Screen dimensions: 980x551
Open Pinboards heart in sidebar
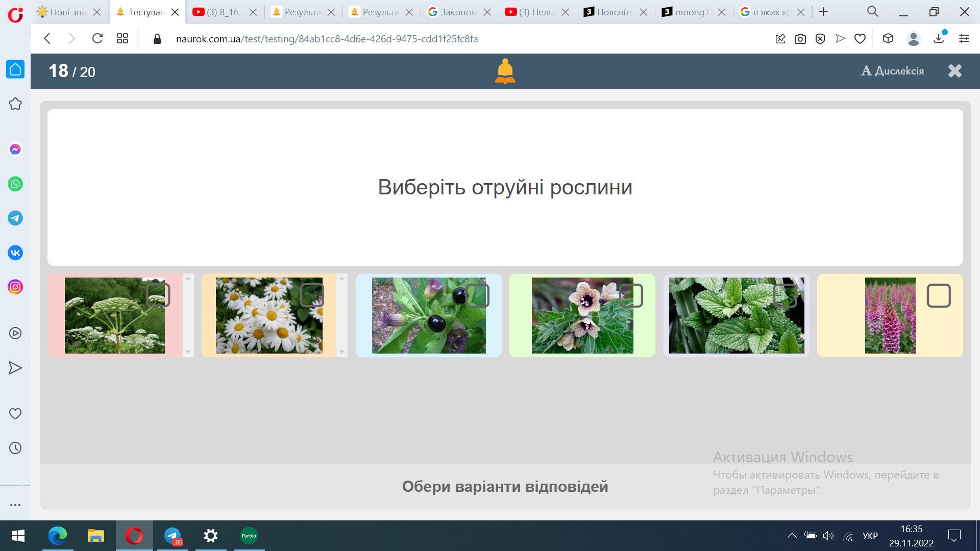15,414
